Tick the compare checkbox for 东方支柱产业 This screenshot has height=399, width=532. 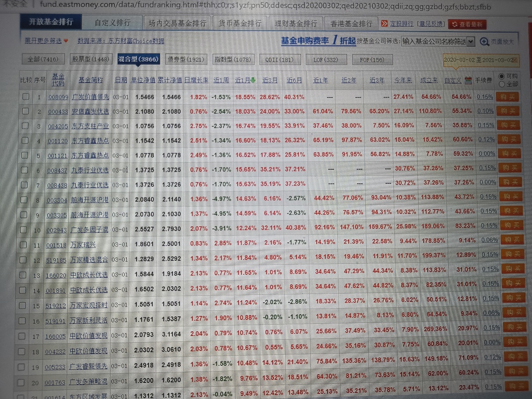click(x=26, y=126)
